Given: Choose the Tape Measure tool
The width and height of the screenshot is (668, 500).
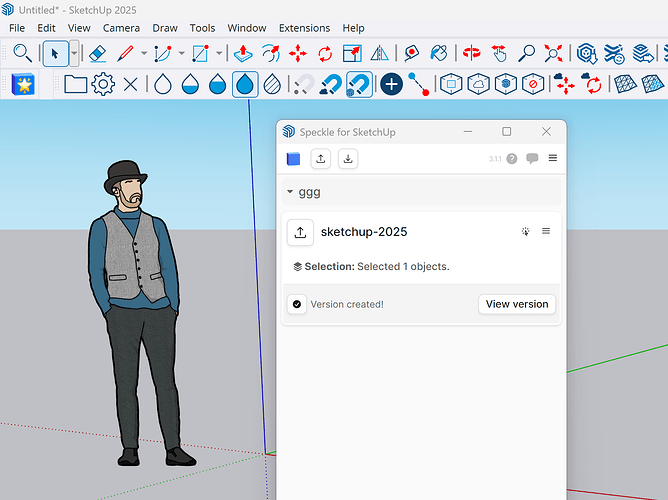Looking at the screenshot, I should click(412, 54).
